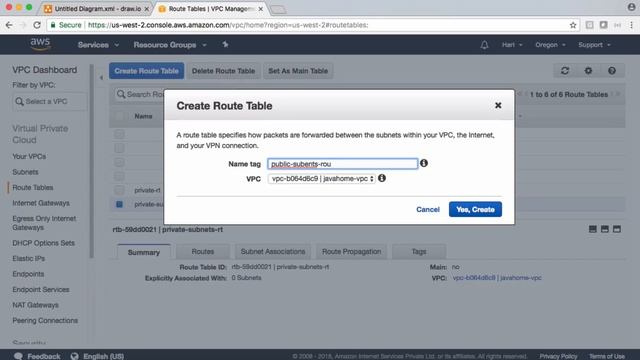Click the globe language icon
The height and width of the screenshot is (360, 640).
coord(74,356)
